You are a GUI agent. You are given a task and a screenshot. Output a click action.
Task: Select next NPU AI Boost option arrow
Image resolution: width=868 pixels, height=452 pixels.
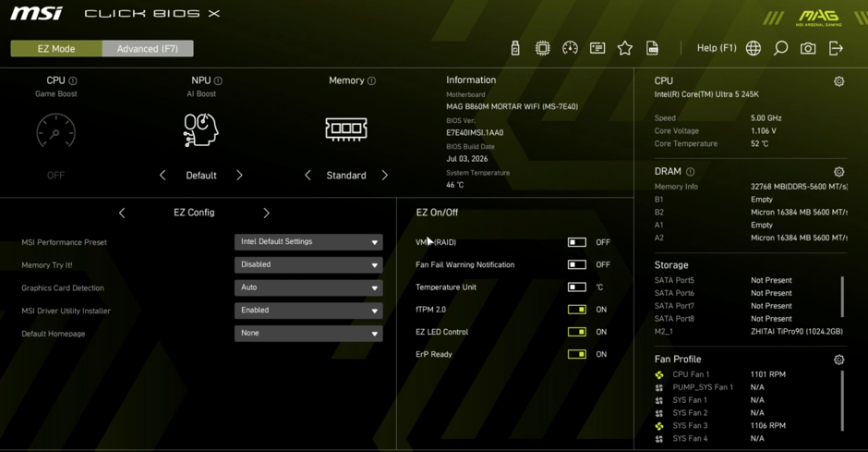239,175
